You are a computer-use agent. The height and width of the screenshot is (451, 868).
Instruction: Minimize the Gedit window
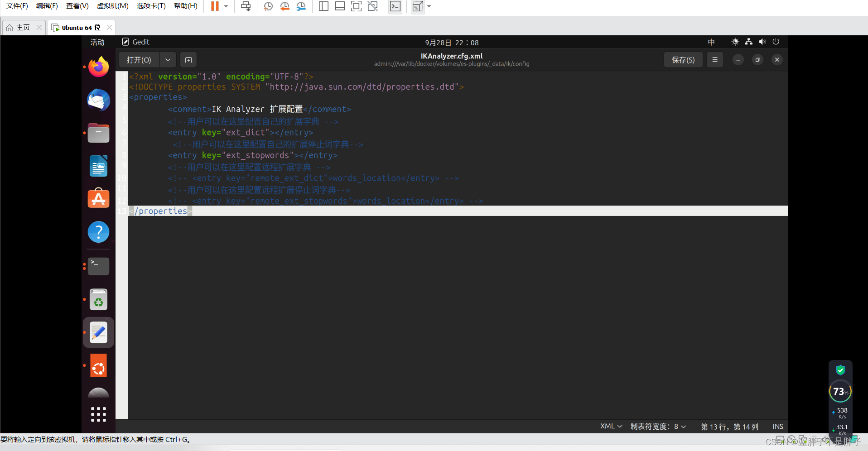[738, 60]
